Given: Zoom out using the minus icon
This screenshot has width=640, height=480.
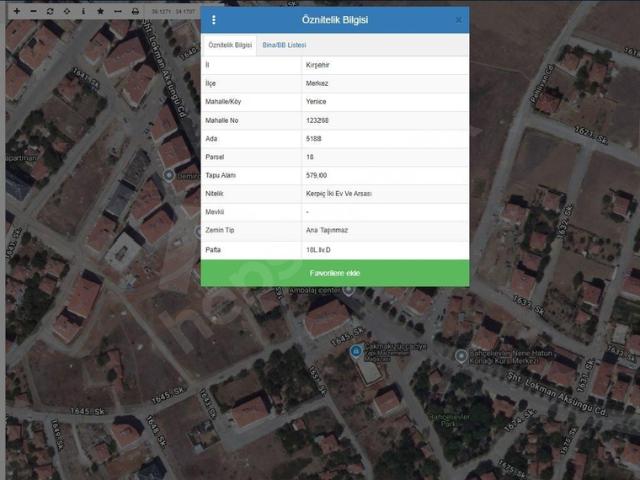Looking at the screenshot, I should [33, 11].
